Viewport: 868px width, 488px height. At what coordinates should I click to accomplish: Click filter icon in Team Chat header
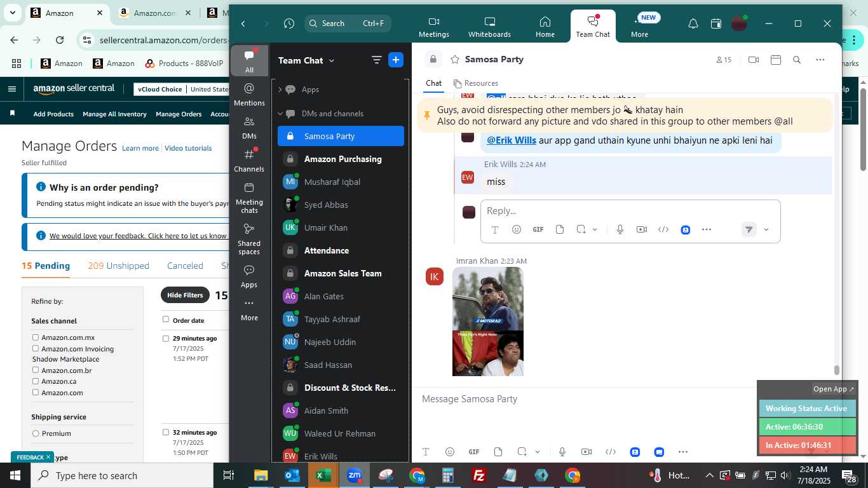point(377,60)
